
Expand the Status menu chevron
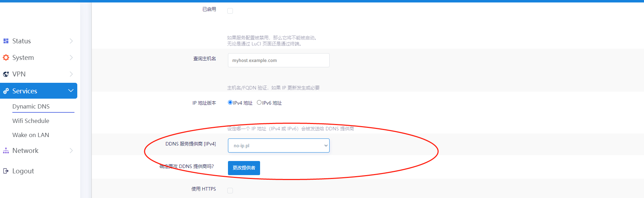click(x=71, y=41)
